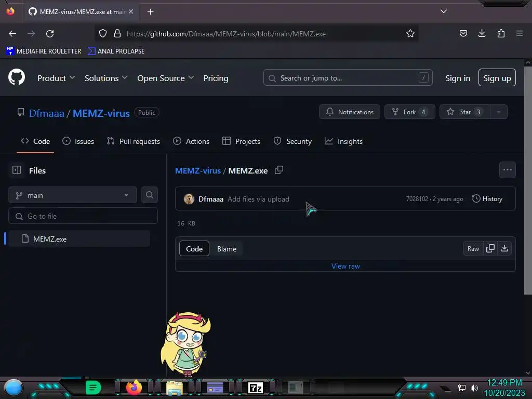Select the Code repository tab
This screenshot has height=399, width=532.
click(35, 141)
